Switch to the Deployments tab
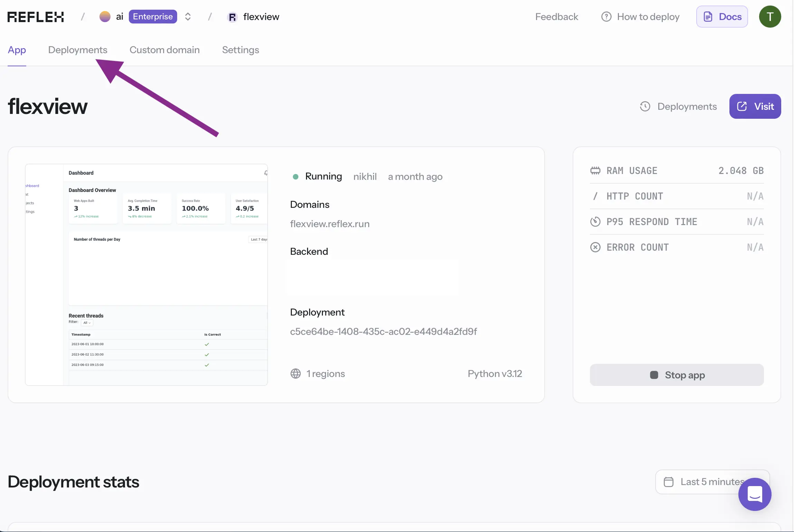Screen dimensions: 794x532 [x=78, y=50]
